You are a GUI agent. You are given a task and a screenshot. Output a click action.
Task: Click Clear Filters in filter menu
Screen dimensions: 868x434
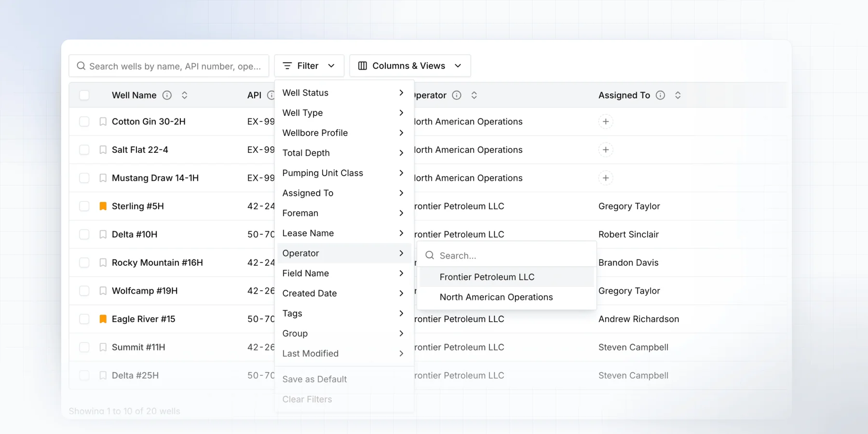[344, 399]
